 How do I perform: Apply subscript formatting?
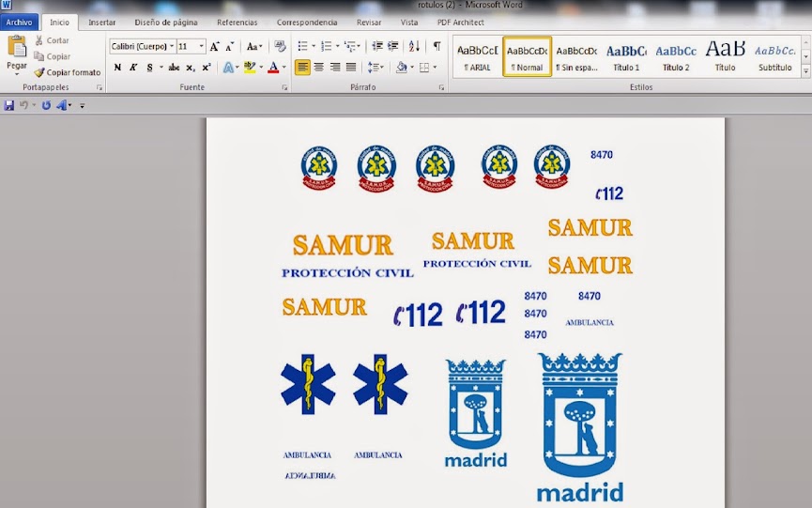[191, 68]
